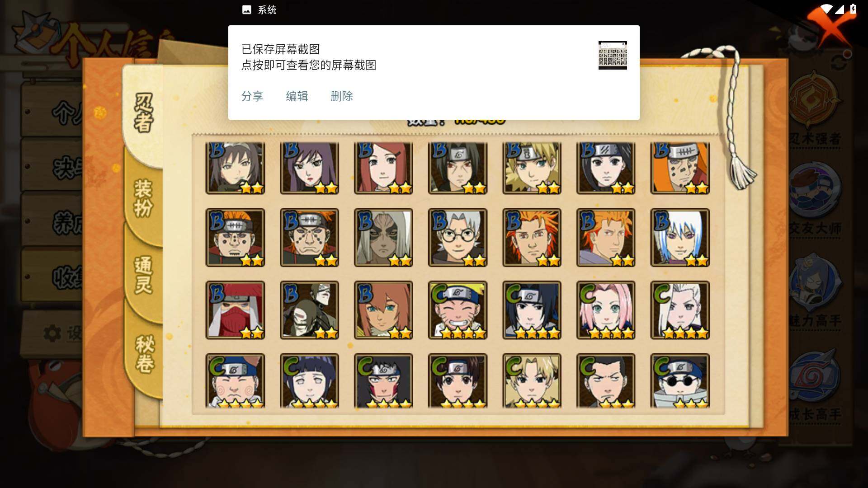Tap 删除 in the screenshot notification
The height and width of the screenshot is (488, 868).
point(342,96)
